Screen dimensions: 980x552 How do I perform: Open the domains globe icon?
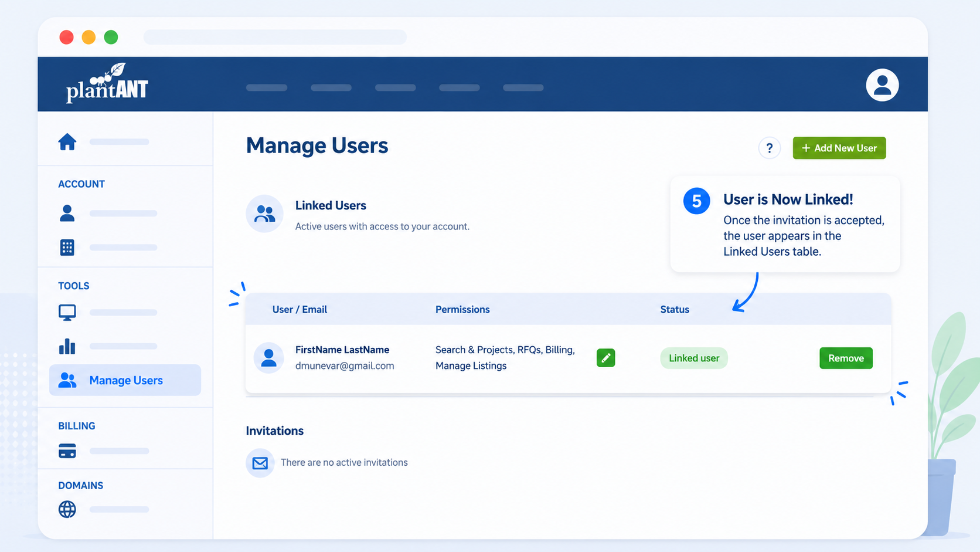coord(67,509)
